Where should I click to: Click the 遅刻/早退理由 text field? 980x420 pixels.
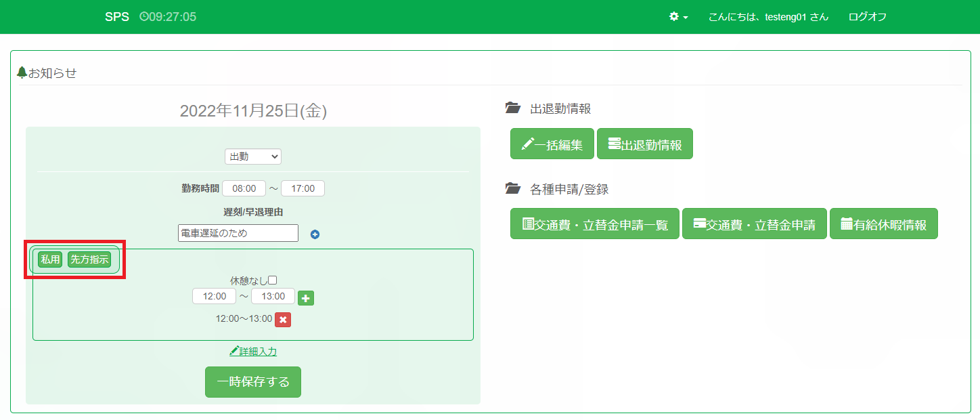tap(238, 233)
